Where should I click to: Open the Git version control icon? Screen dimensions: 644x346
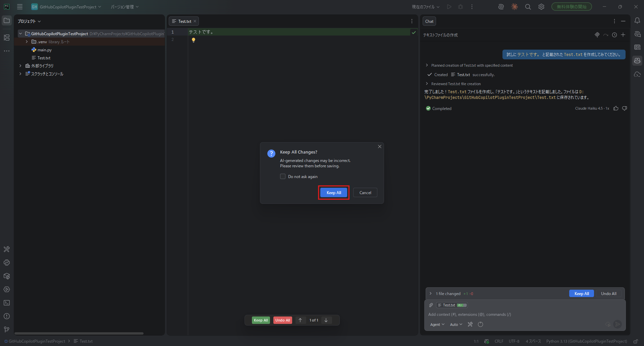pyautogui.click(x=7, y=330)
